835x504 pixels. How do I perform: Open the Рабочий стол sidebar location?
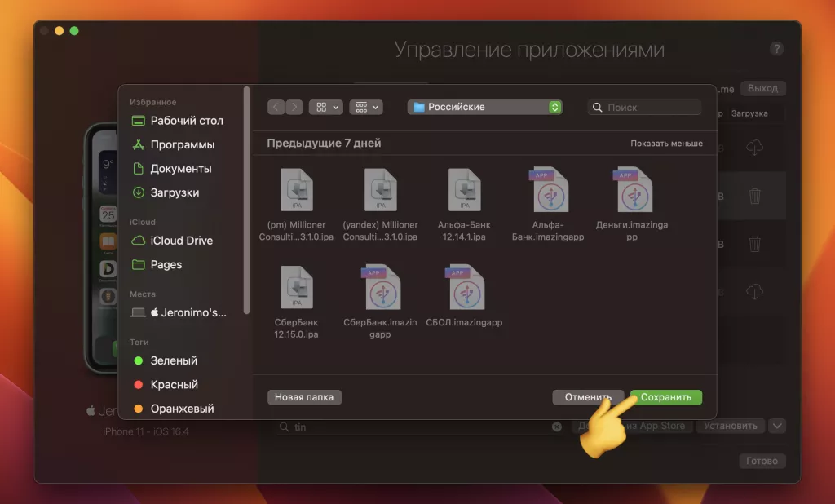(178, 121)
